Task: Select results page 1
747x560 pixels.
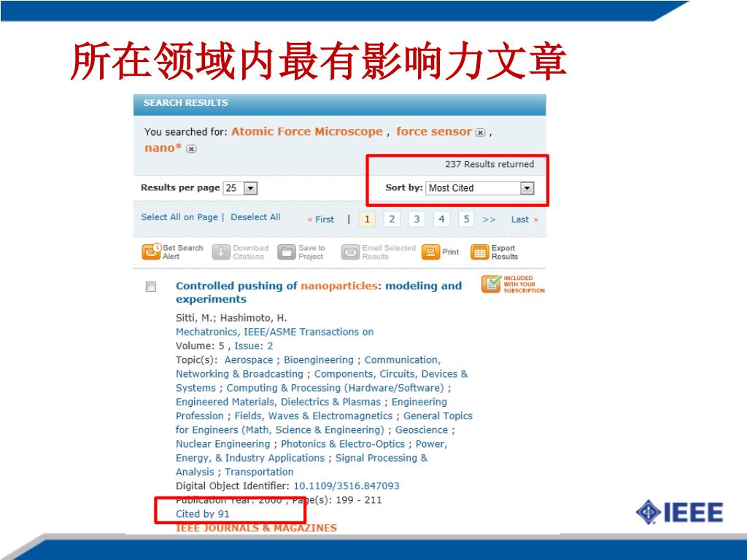Action: click(367, 219)
